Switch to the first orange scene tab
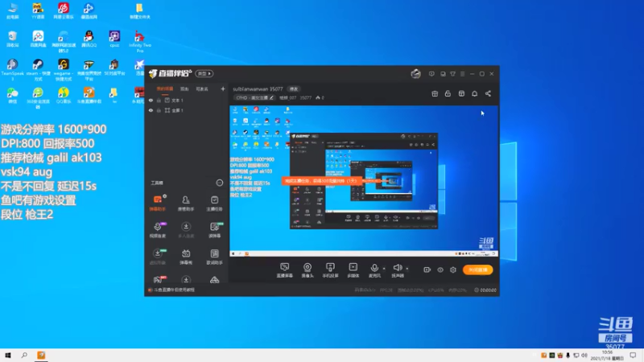 click(165, 88)
